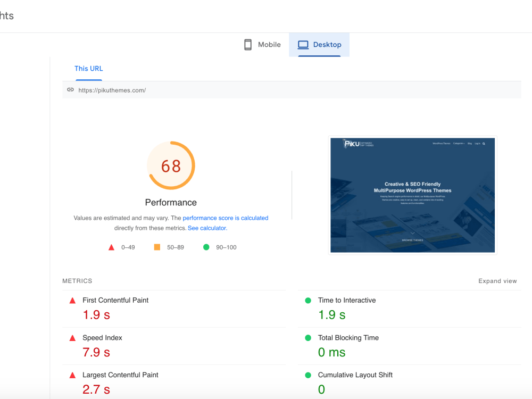Click the red triangle for 0–49 legend

[x=111, y=247]
